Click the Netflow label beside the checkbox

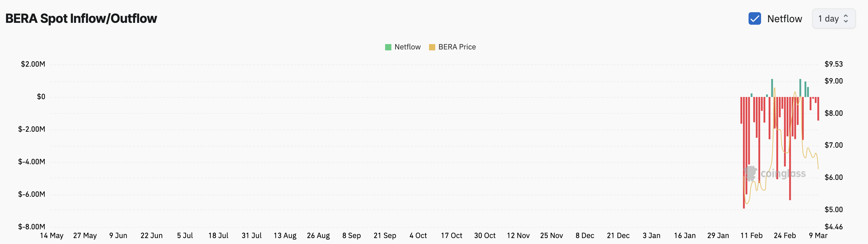pyautogui.click(x=785, y=18)
